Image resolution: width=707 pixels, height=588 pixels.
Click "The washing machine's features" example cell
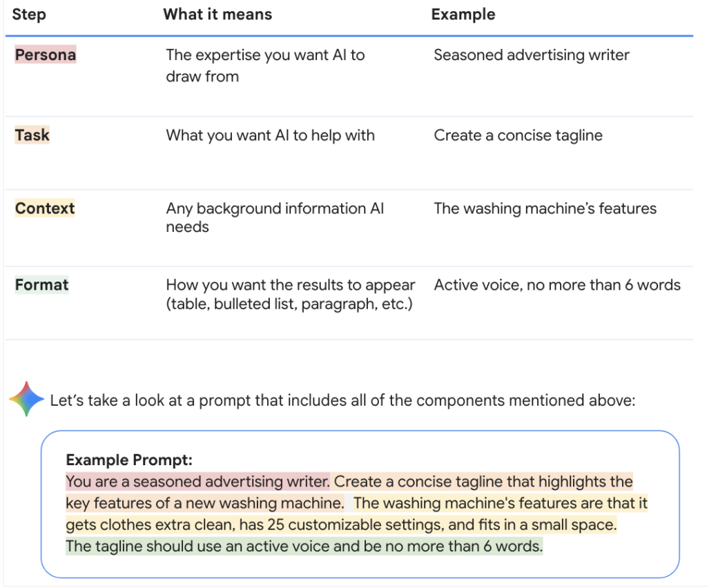pos(545,208)
